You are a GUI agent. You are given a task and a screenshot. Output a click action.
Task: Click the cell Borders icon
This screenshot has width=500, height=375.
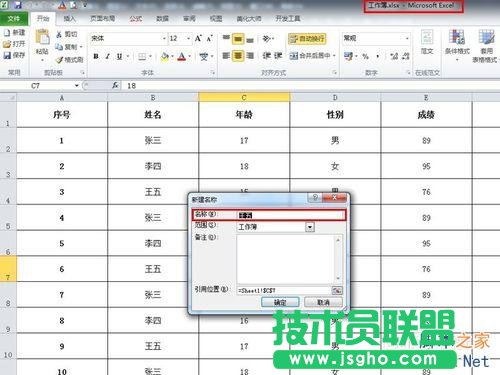pos(142,57)
